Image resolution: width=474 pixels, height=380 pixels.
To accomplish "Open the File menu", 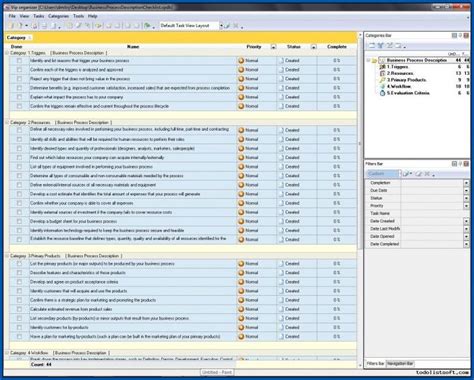I will 12,16.
